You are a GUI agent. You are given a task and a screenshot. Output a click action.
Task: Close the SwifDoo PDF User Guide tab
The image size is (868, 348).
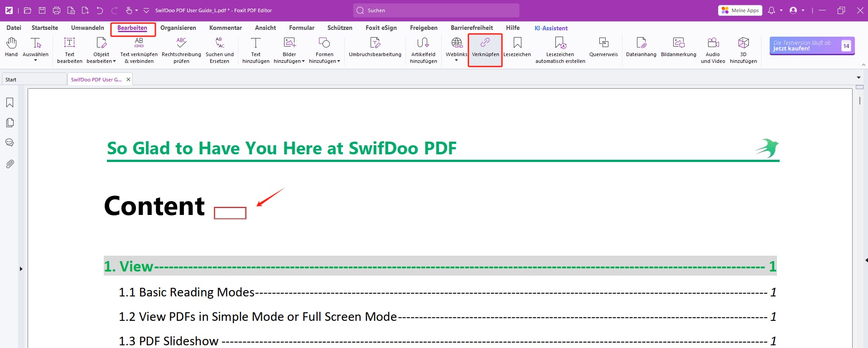click(128, 80)
